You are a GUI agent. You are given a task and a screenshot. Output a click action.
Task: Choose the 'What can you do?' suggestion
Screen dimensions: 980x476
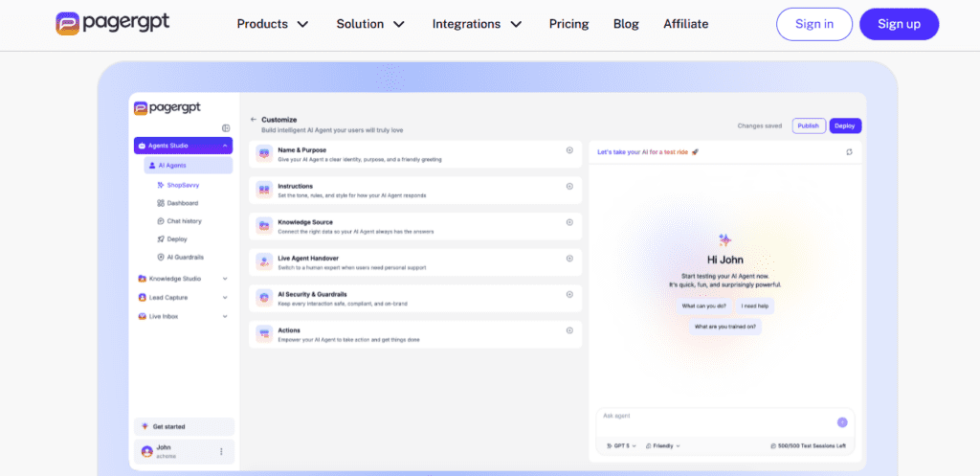click(x=703, y=306)
